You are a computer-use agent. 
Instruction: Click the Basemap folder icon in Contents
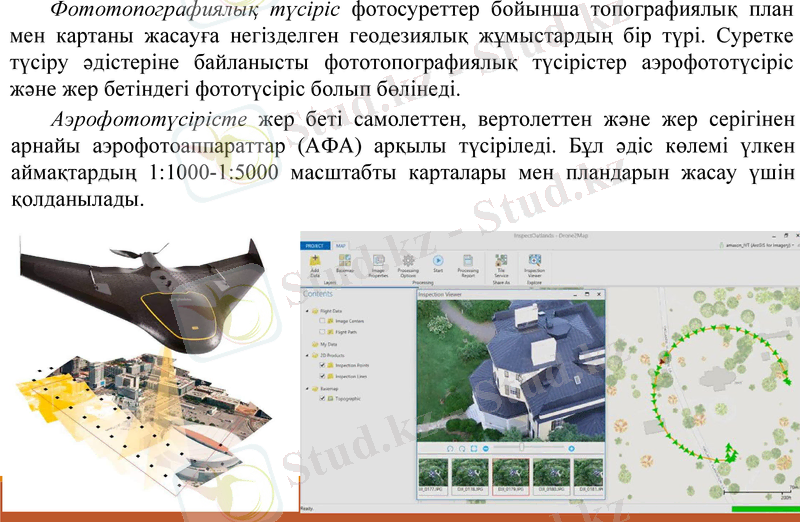point(315,388)
